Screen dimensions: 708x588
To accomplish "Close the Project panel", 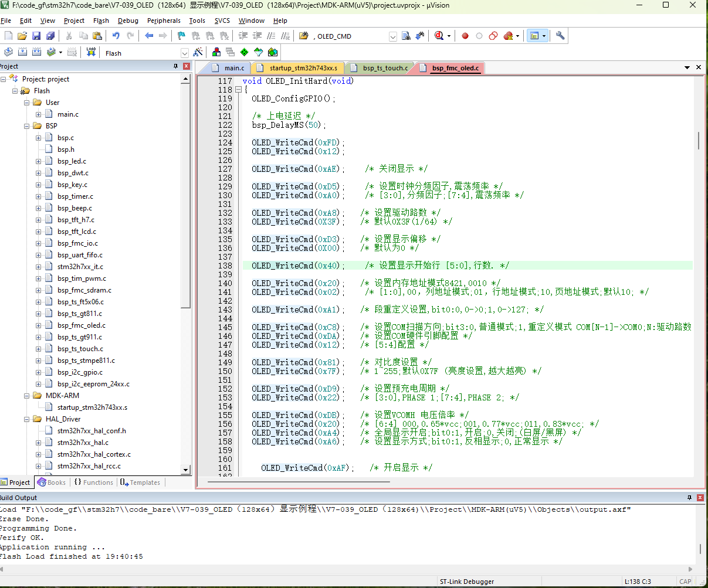I will tap(187, 66).
